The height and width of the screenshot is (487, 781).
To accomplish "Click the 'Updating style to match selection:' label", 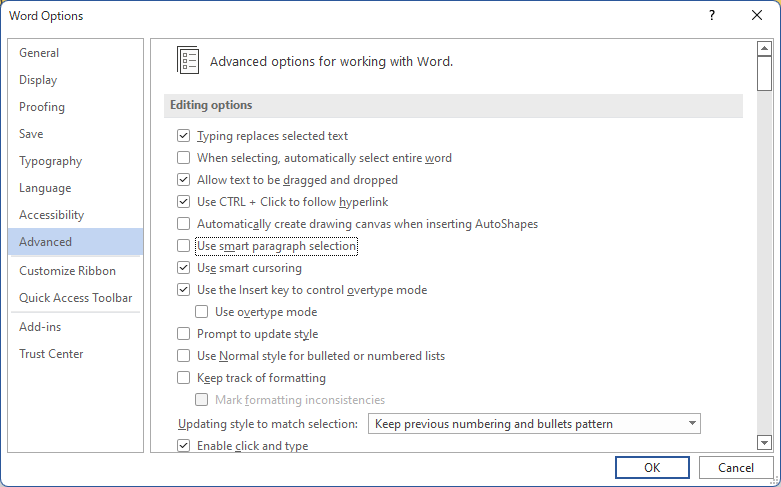I will [268, 424].
